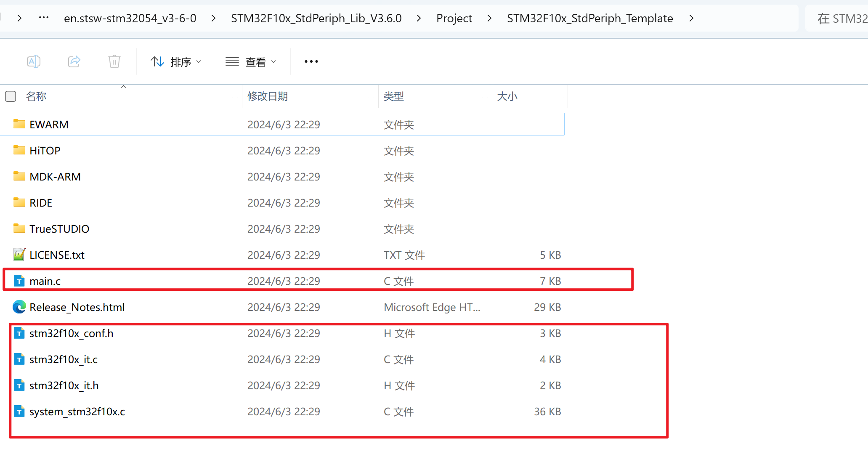This screenshot has height=470, width=868.
Task: Click the 7 KB size of main.c
Action: 550,281
